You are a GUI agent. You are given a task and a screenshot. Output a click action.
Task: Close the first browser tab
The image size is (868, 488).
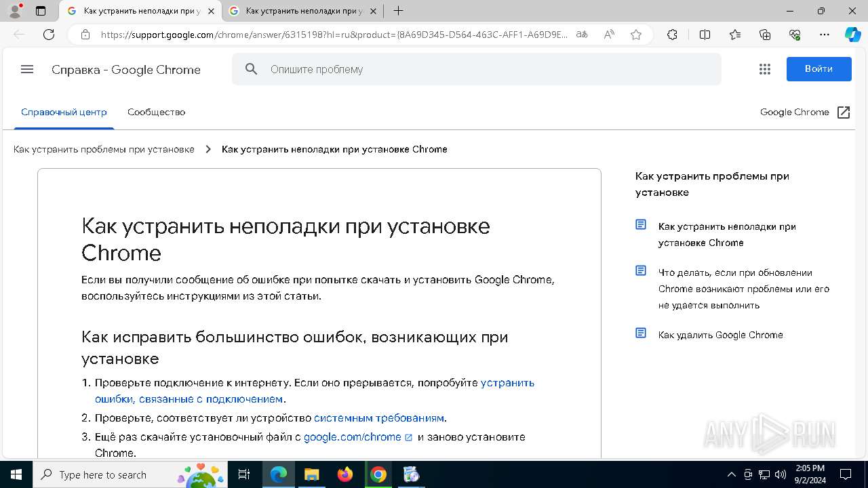coord(211,11)
